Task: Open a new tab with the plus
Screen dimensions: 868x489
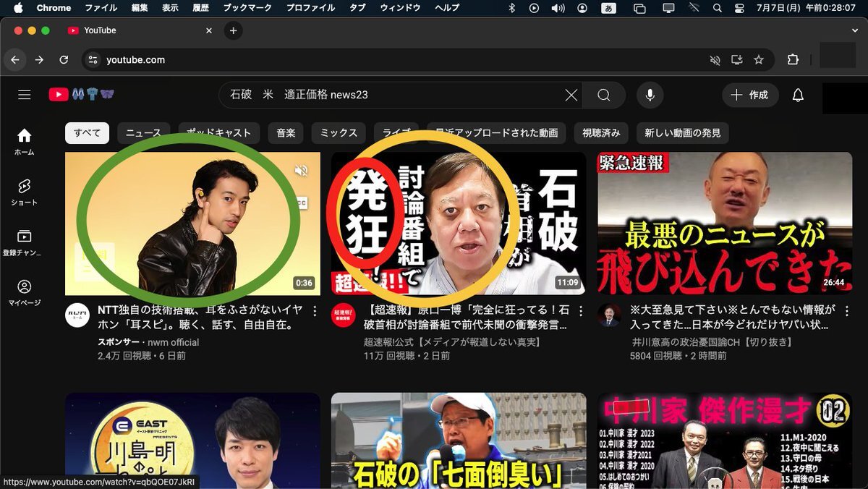Action: point(233,30)
